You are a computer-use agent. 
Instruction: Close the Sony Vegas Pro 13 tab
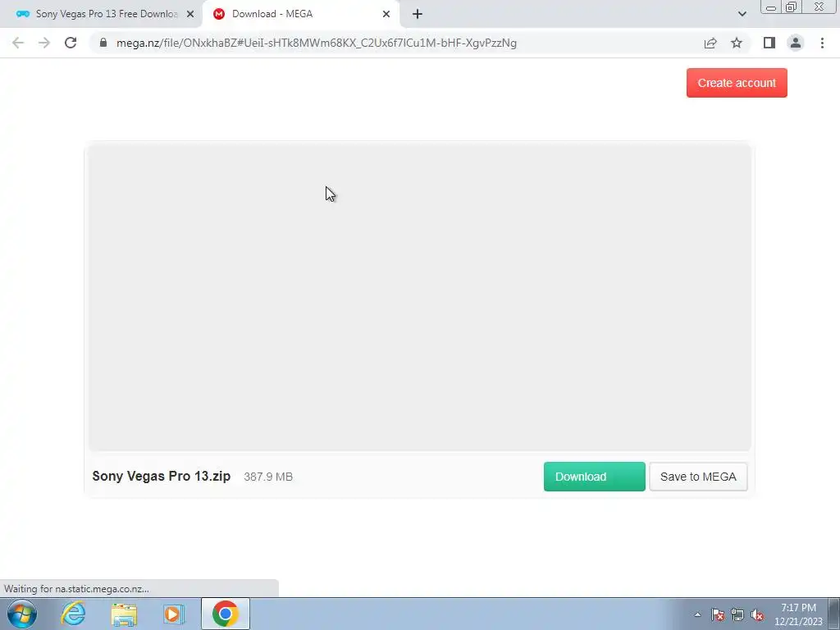[190, 14]
